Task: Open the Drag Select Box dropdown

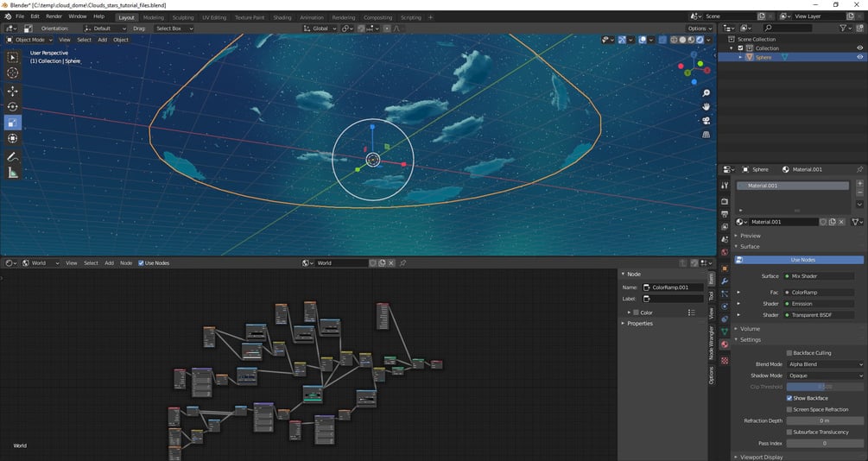Action: tap(174, 28)
